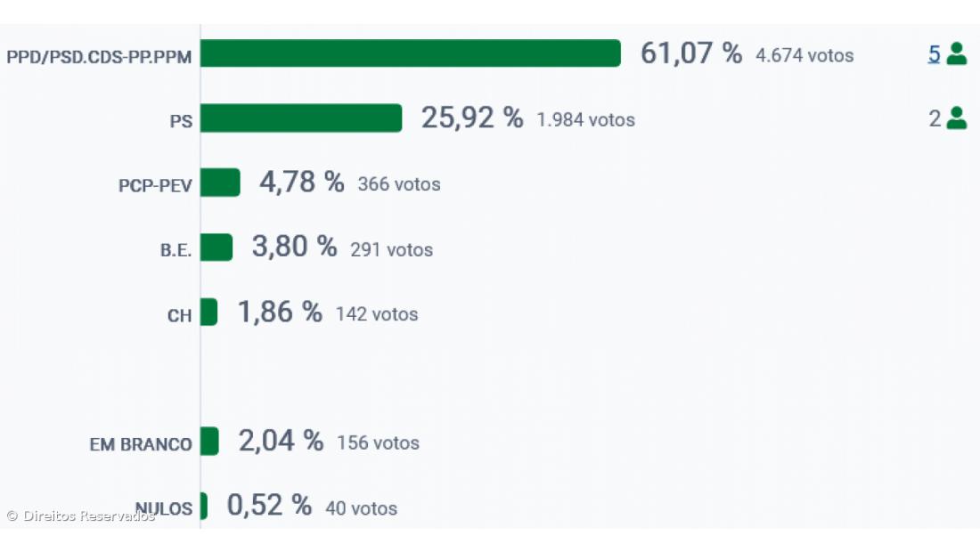Select the PPD/PSD.CDS-PP.PPM party label
Screen dimensions: 980x552
(x=99, y=57)
